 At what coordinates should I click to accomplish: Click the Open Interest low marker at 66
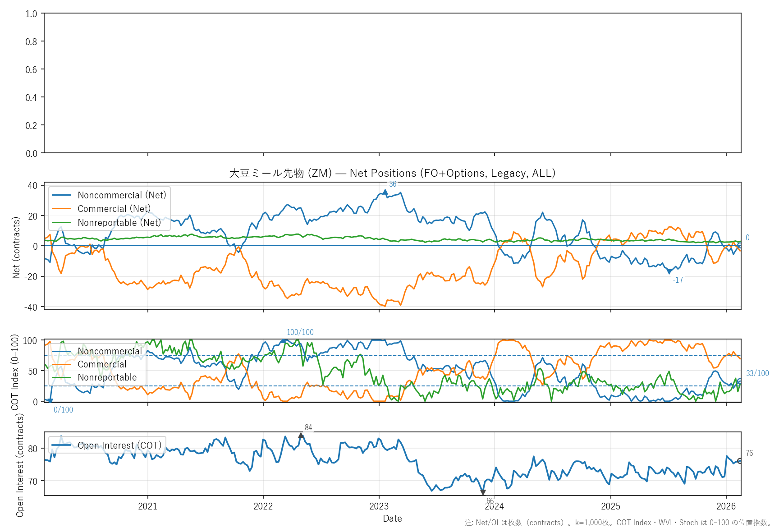[483, 492]
